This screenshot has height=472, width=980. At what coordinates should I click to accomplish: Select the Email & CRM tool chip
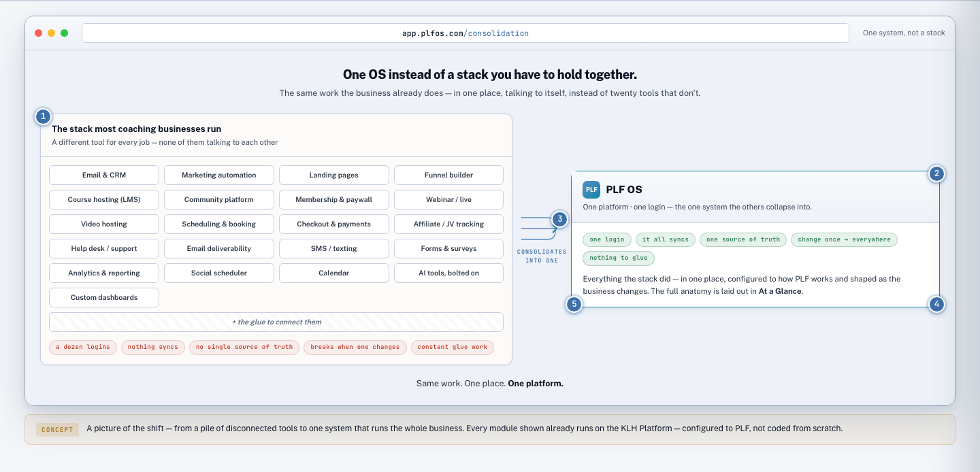click(x=104, y=175)
